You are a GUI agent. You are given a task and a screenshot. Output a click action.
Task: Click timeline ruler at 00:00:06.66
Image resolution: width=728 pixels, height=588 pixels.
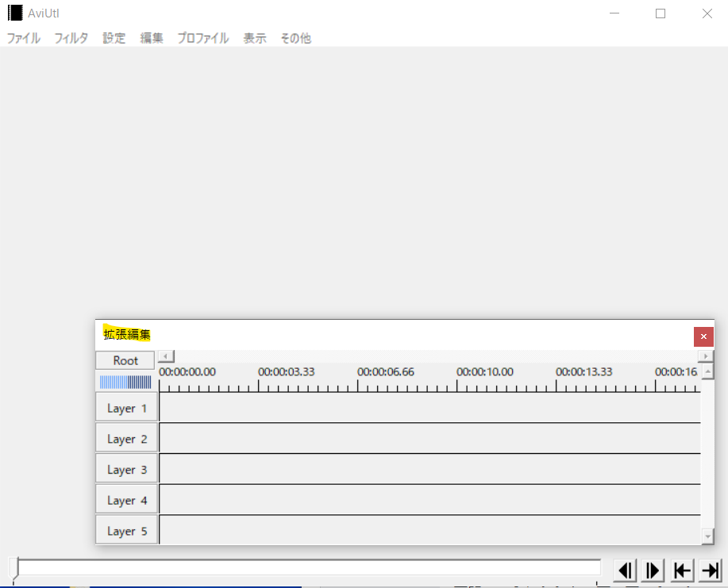[385, 371]
